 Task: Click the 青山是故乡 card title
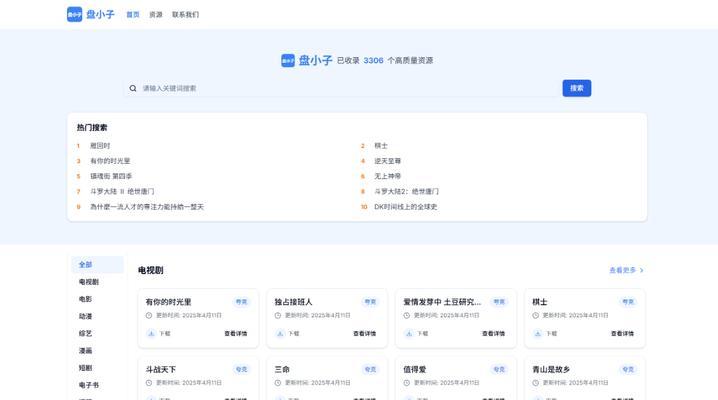coord(551,369)
